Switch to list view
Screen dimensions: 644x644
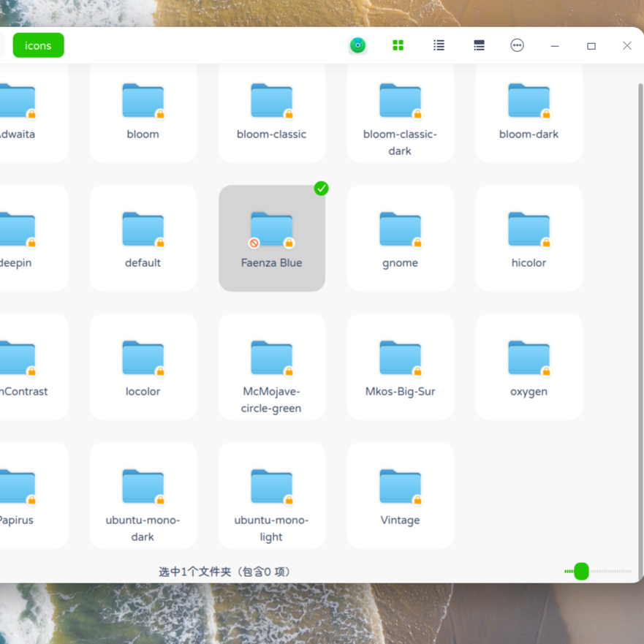click(439, 45)
